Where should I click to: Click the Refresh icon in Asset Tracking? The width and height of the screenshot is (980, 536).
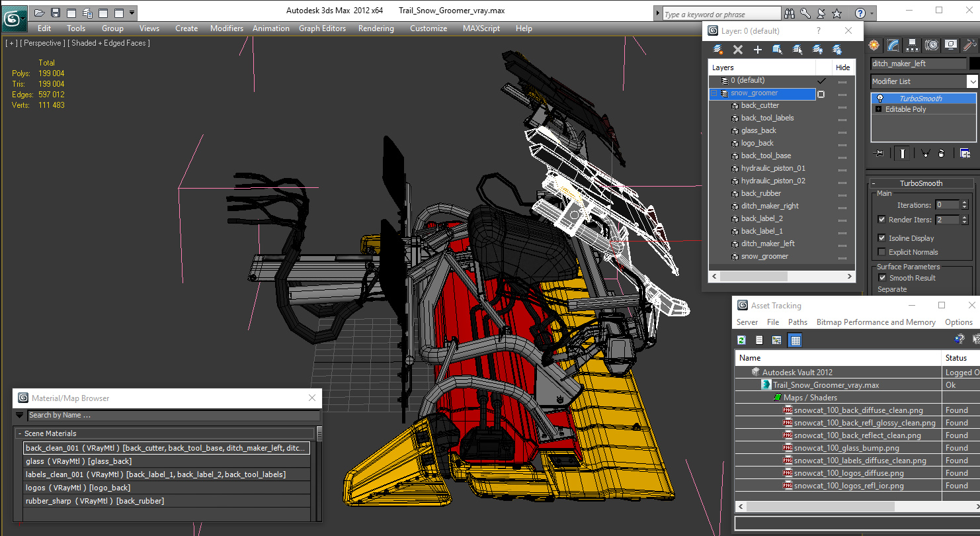click(741, 340)
